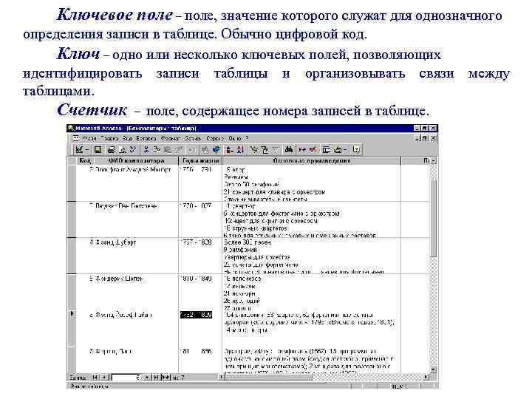Open the View mode dropdown arrow
The height and width of the screenshot is (399, 532).
point(87,149)
